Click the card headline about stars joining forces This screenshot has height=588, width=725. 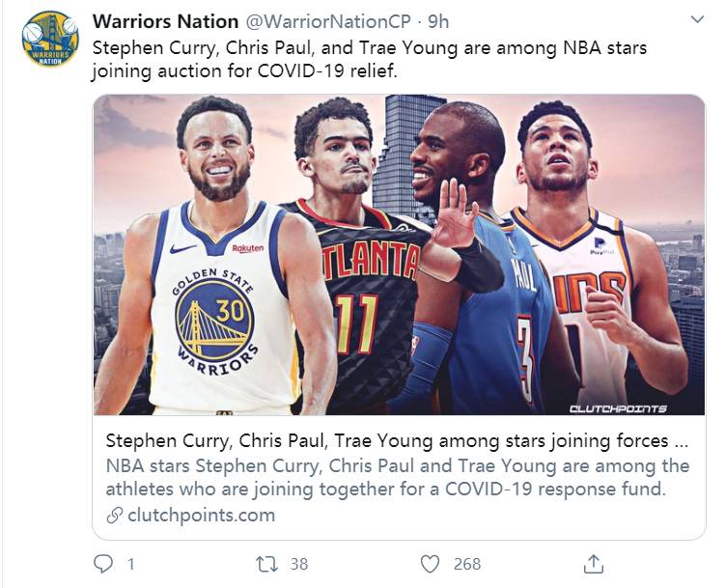(397, 441)
